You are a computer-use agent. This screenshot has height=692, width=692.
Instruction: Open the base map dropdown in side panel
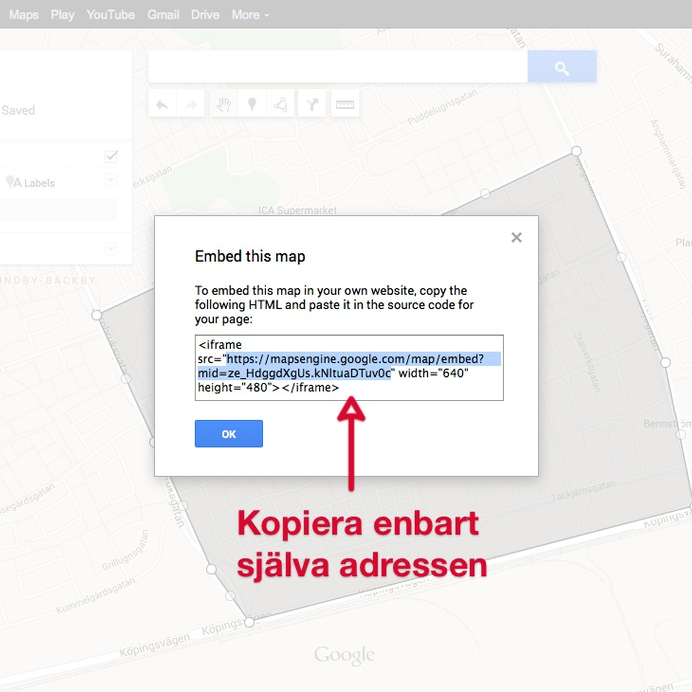pos(111,249)
